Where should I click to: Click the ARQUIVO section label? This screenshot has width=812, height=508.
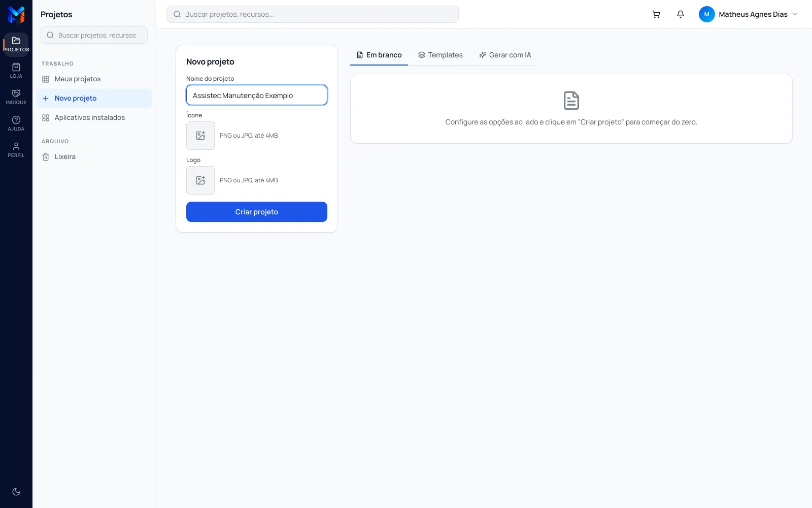(x=55, y=141)
